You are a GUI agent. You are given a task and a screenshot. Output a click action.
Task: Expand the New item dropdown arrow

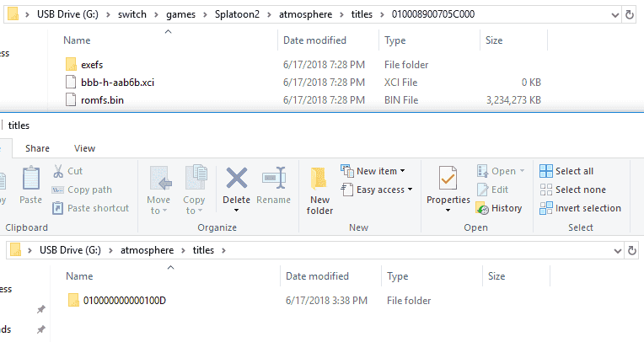click(x=403, y=171)
